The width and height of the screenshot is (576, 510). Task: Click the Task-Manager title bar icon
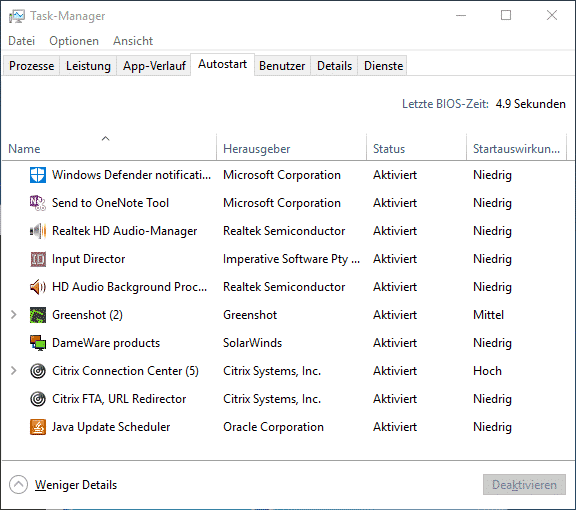pyautogui.click(x=17, y=16)
